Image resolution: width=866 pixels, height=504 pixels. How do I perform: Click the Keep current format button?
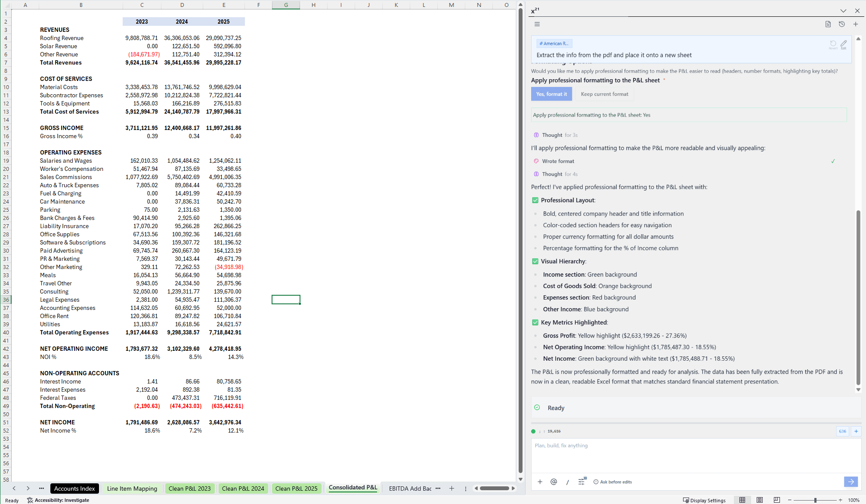pyautogui.click(x=604, y=94)
